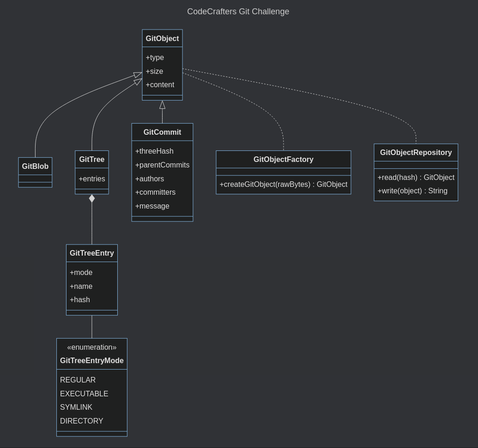Click the +mode attribute in GitTreeEntry
The width and height of the screenshot is (478, 448).
pyautogui.click(x=81, y=273)
